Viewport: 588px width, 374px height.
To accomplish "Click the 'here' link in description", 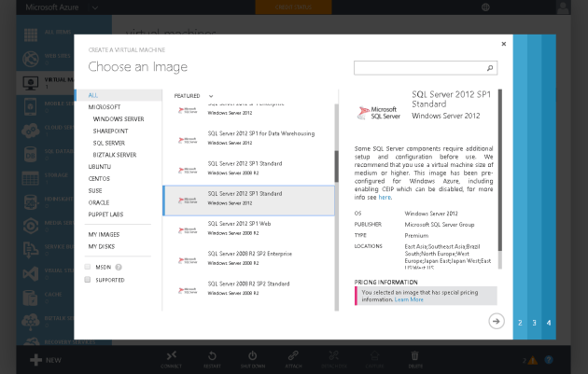I will 385,198.
